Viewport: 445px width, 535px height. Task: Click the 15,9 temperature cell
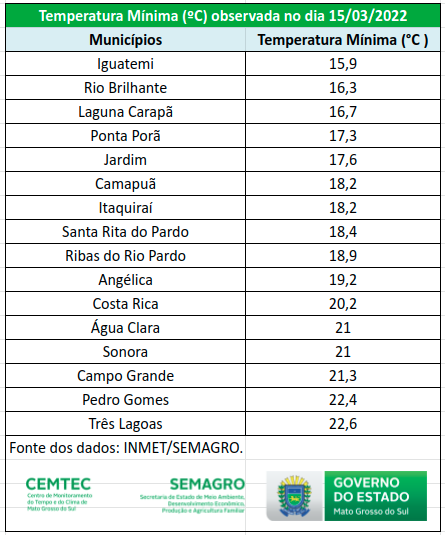click(343, 64)
